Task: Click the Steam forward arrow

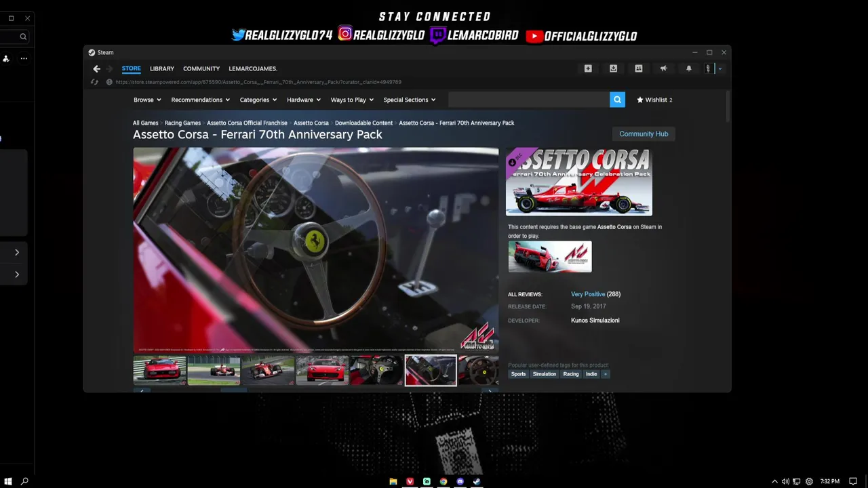Action: (x=109, y=68)
